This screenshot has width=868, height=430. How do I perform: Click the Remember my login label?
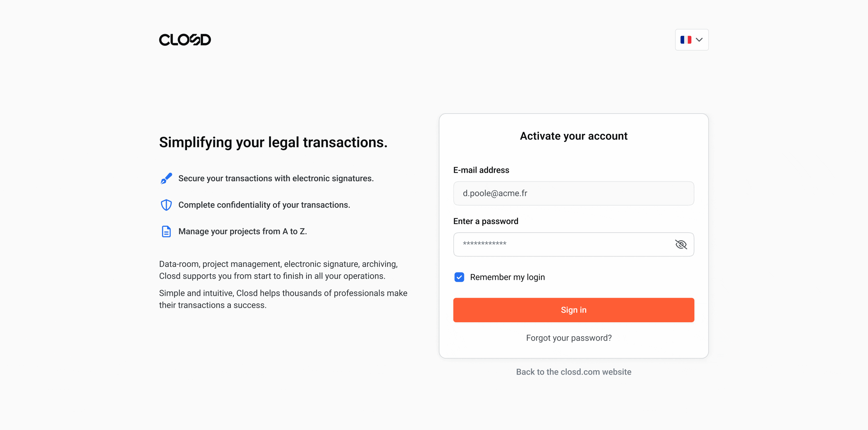507,277
